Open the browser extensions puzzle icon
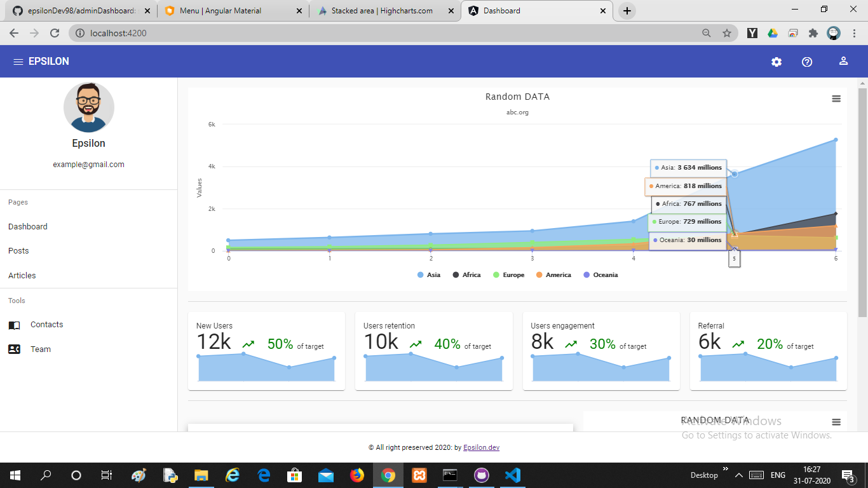 coord(813,33)
